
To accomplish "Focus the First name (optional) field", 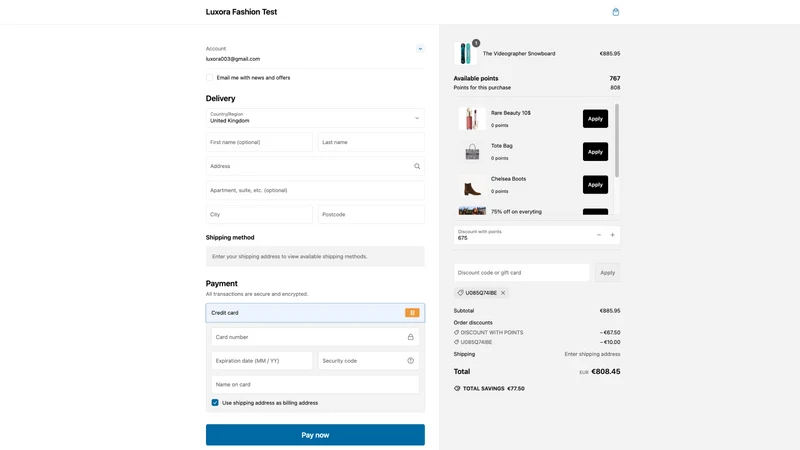I will pyautogui.click(x=259, y=142).
